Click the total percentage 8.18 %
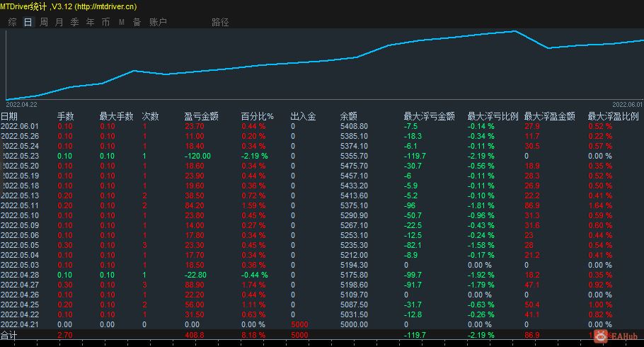This screenshot has height=347, width=644. [x=253, y=335]
